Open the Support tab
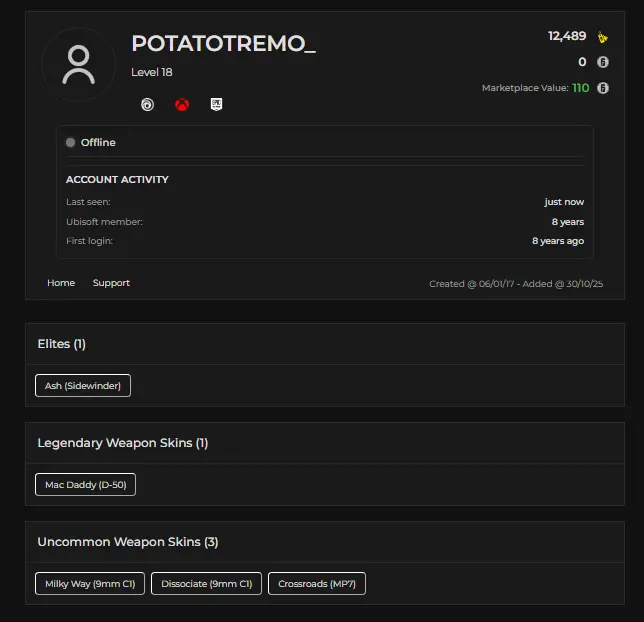Viewport: 644px width, 622px height. [111, 283]
